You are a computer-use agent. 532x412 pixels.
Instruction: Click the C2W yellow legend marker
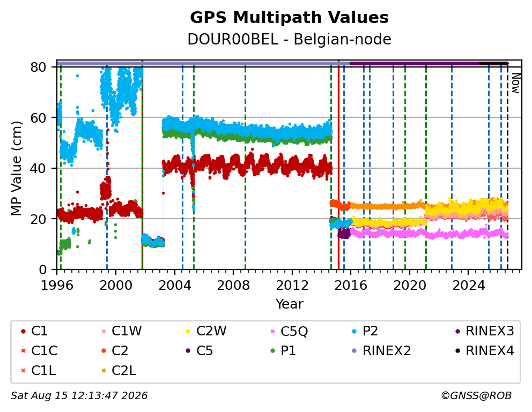click(188, 331)
